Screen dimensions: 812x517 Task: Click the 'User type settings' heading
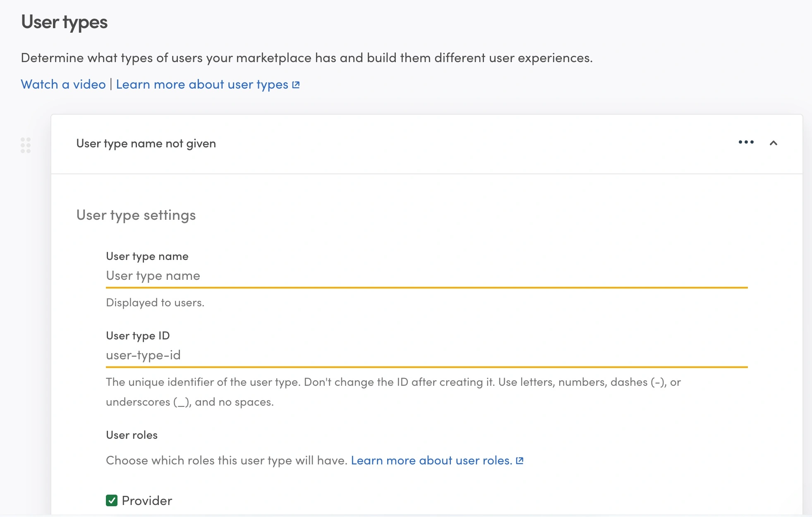(136, 215)
